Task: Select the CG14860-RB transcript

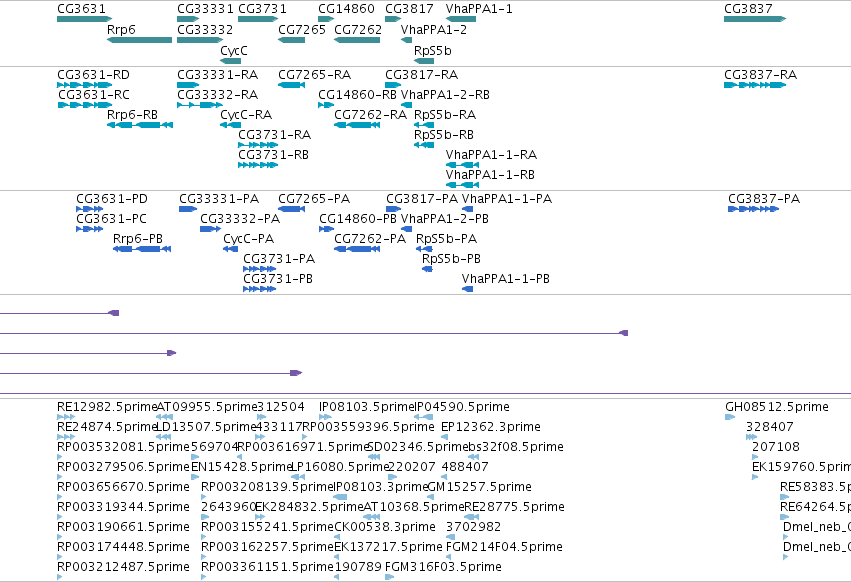Action: click(x=326, y=105)
